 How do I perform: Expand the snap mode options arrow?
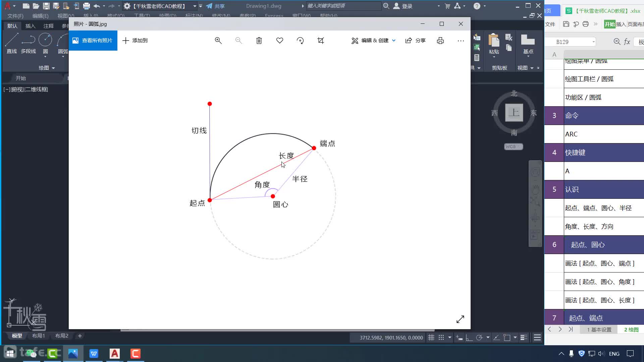pos(450,338)
